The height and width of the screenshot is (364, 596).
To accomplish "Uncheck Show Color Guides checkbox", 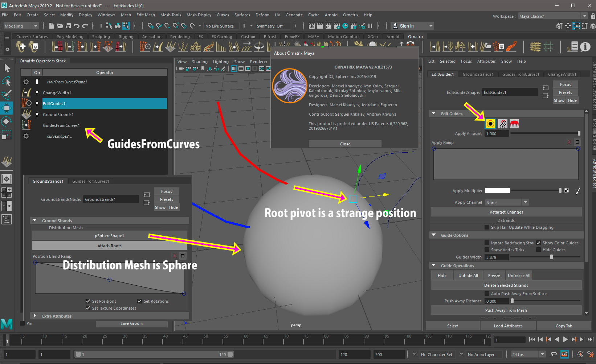I will 539,243.
